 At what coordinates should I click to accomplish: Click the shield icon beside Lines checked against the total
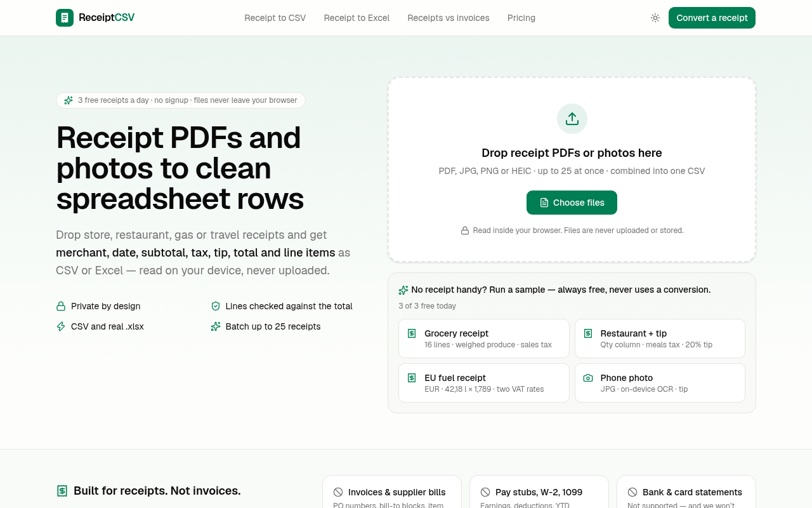tap(216, 306)
